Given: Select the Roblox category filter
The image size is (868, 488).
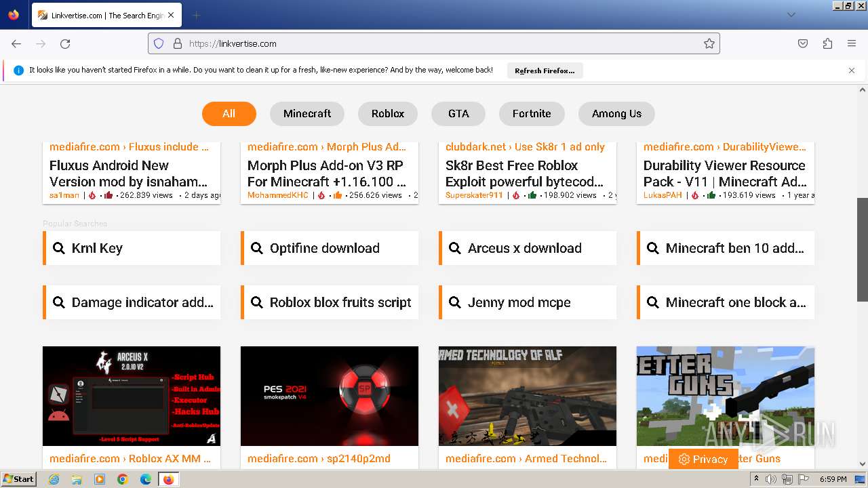Looking at the screenshot, I should 388,114.
